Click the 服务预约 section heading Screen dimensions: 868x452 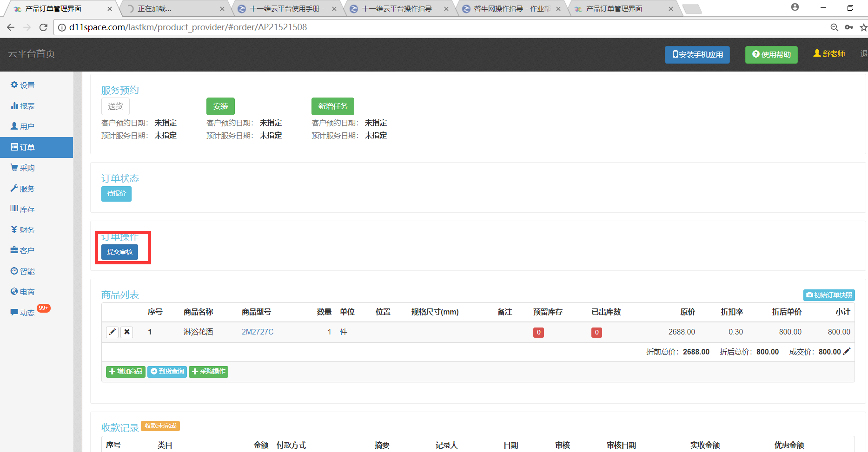[x=120, y=90]
